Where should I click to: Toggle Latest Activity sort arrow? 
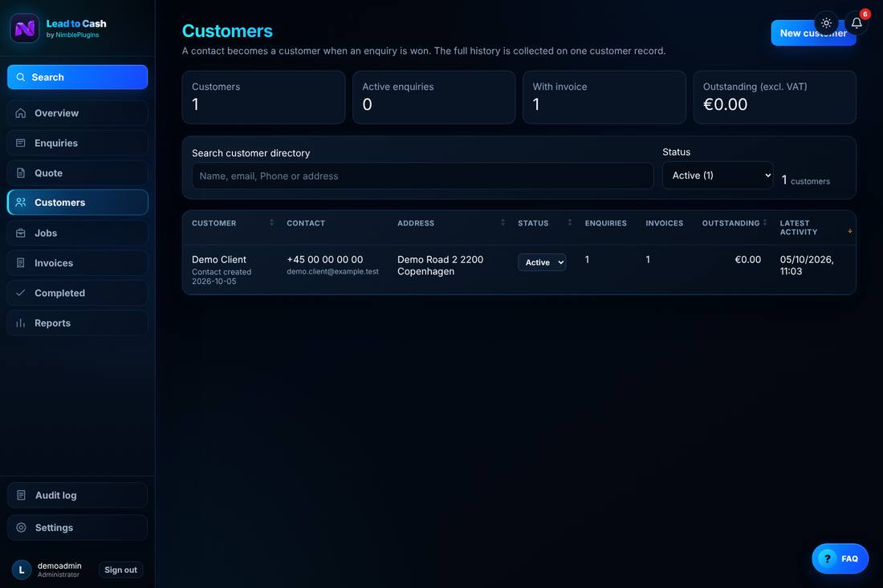click(x=850, y=231)
